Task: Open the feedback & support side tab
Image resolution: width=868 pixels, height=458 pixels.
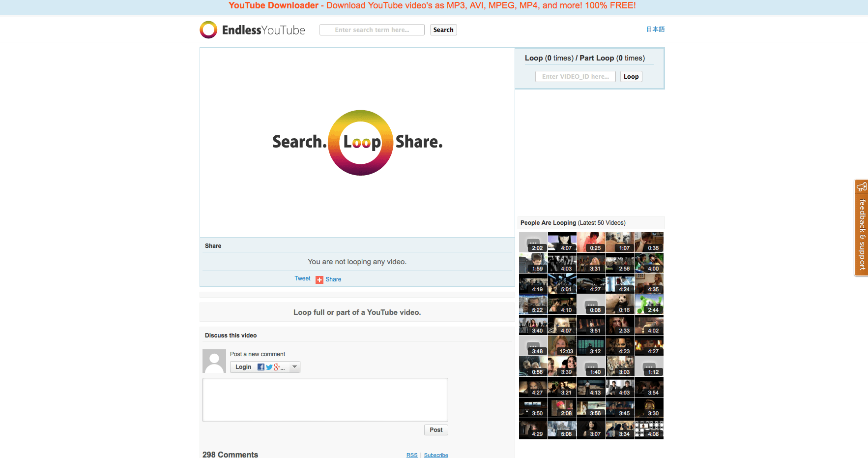Action: tap(861, 228)
